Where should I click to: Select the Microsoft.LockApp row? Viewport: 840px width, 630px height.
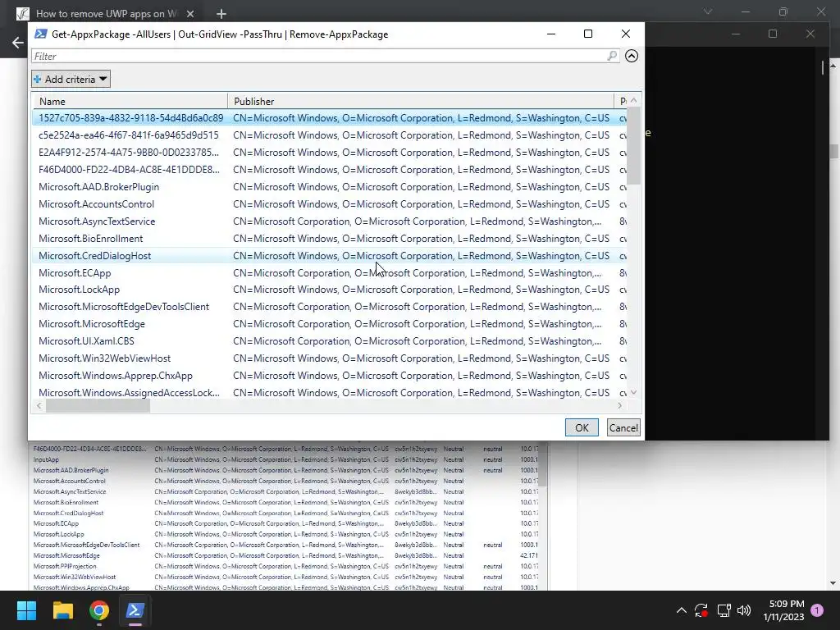330,290
